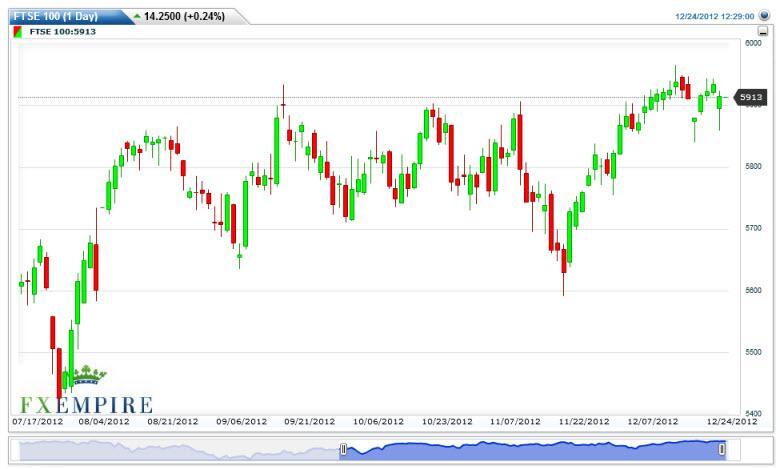Click the 10/06/2012 date axis label
The image size is (780, 469).
click(x=378, y=421)
